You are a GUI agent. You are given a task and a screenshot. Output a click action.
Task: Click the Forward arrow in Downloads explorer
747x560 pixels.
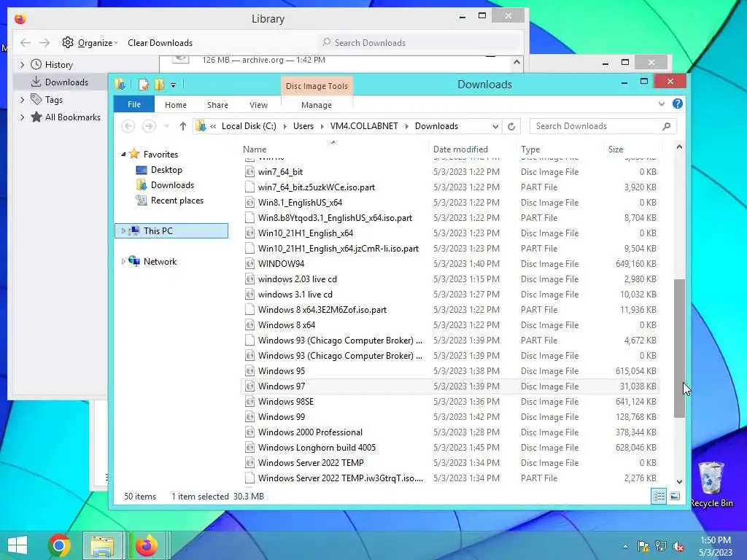pyautogui.click(x=149, y=126)
